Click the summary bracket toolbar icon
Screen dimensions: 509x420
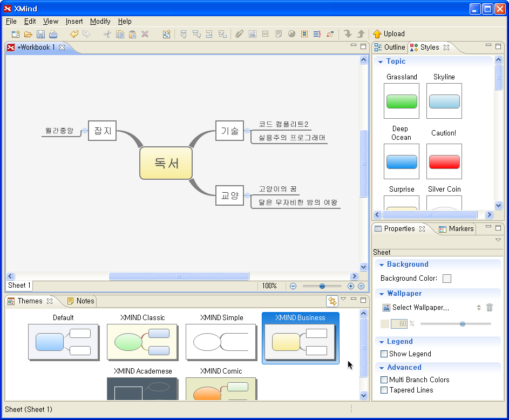317,34
